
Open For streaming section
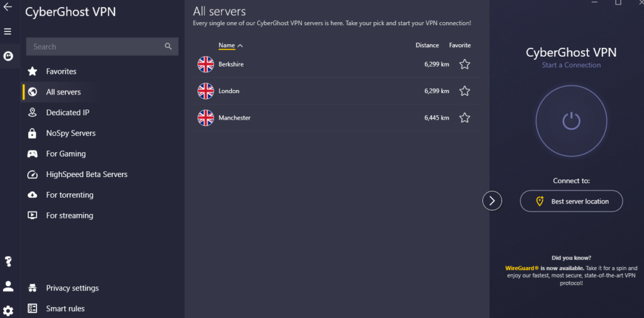pyautogui.click(x=69, y=215)
